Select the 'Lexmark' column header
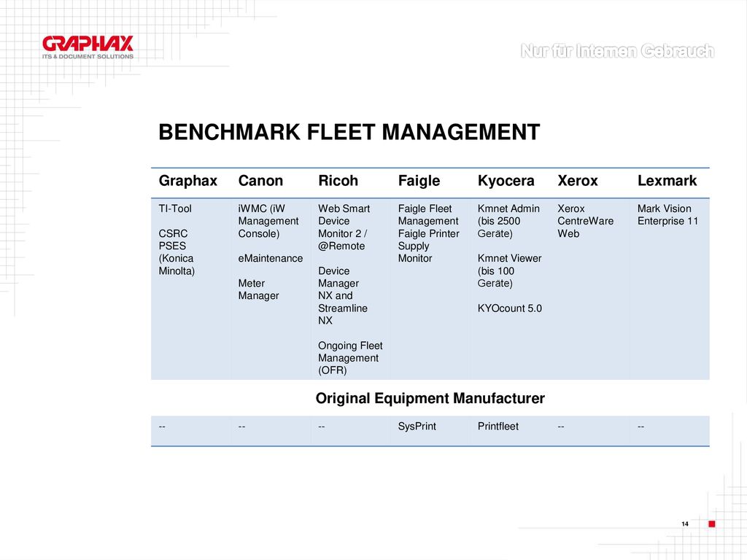The height and width of the screenshot is (560, 747). 667,181
